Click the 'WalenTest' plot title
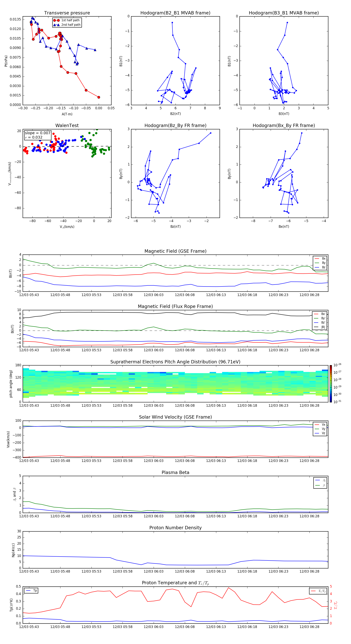This screenshot has width=351, height=644. [67, 125]
